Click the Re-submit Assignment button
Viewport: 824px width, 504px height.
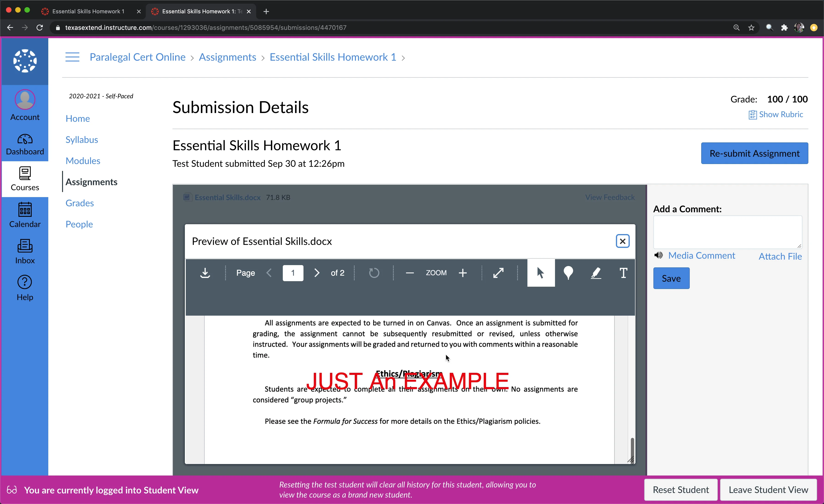[x=754, y=153]
